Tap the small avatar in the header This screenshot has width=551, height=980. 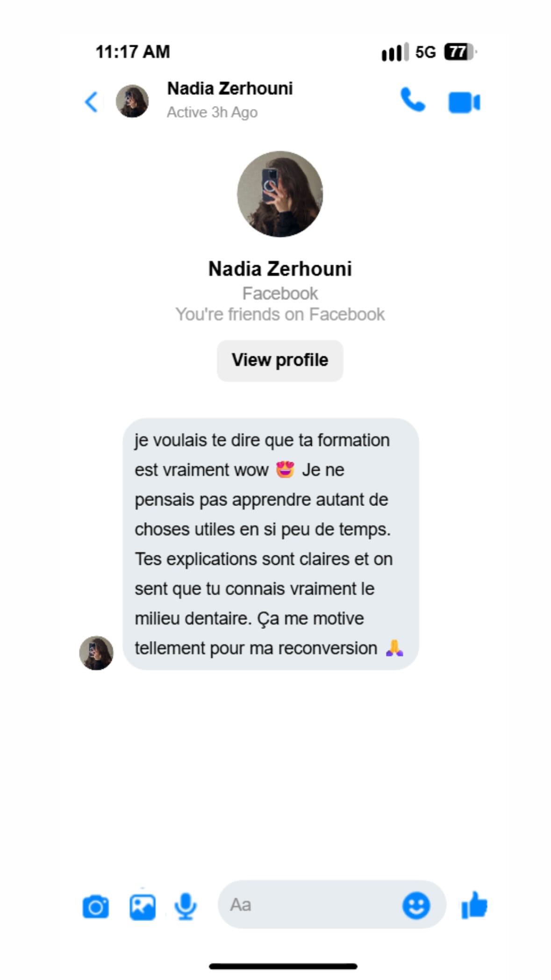point(132,101)
